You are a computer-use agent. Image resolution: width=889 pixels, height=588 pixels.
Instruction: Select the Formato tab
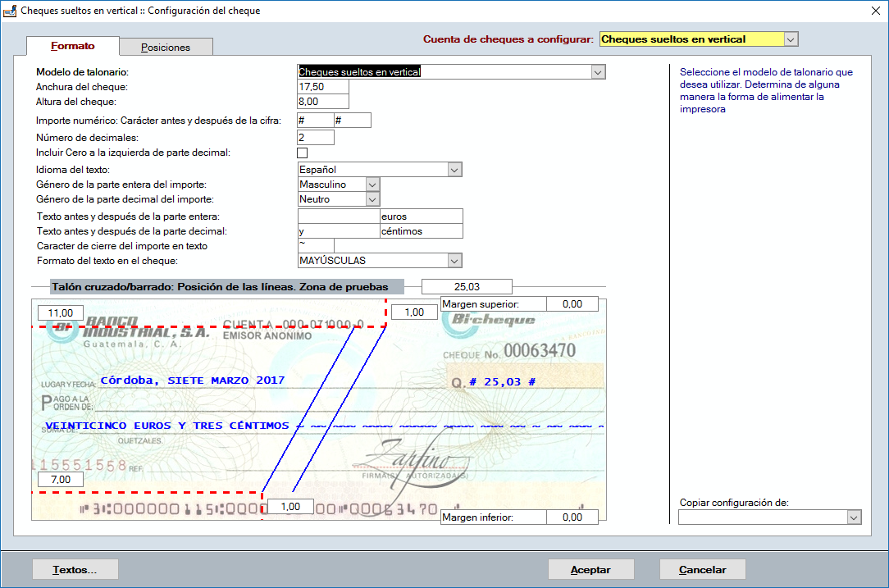72,47
